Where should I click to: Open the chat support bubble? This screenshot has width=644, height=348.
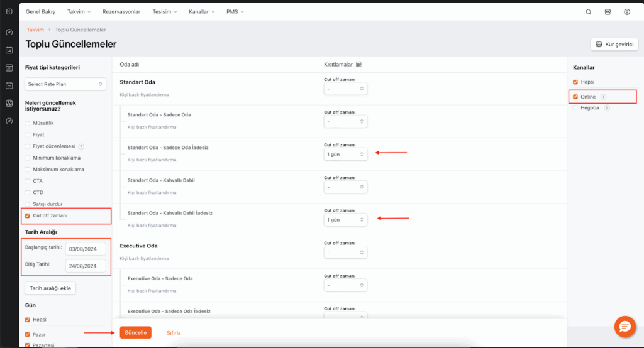pos(625,327)
